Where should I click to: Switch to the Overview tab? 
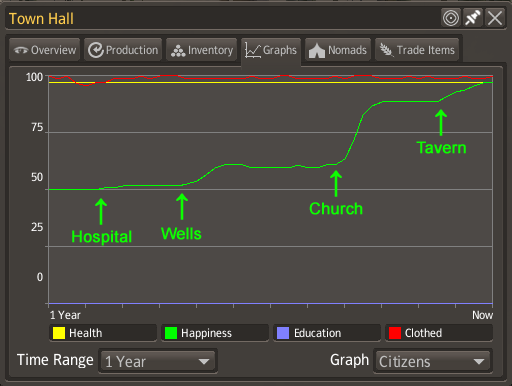45,50
